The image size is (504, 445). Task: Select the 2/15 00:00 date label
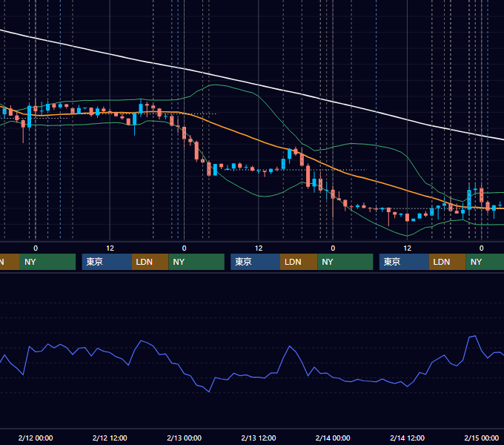point(482,438)
